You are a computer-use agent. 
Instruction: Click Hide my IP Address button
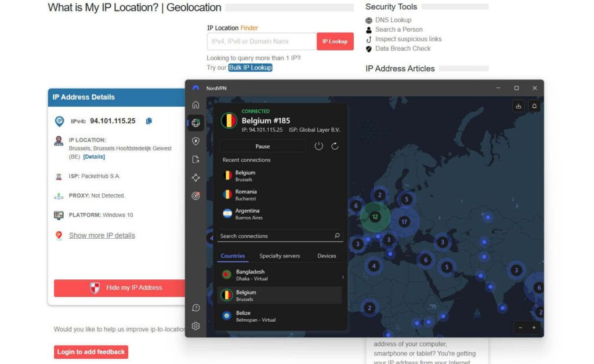119,288
